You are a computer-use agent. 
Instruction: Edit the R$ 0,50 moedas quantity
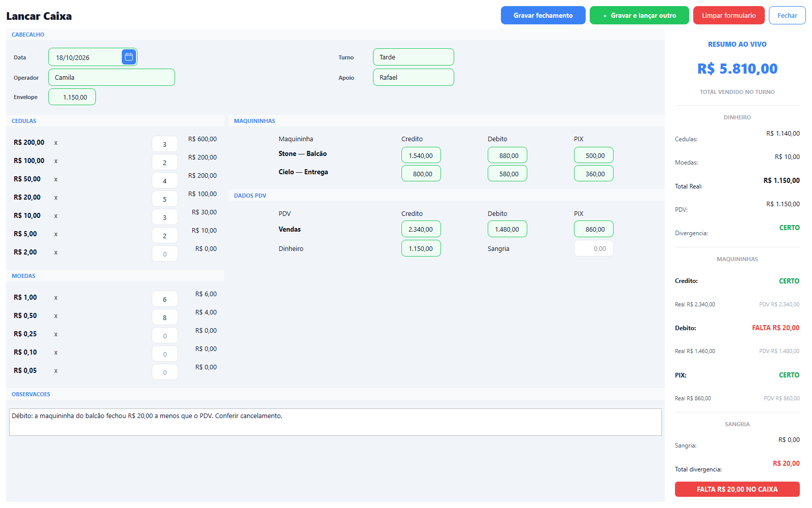165,317
